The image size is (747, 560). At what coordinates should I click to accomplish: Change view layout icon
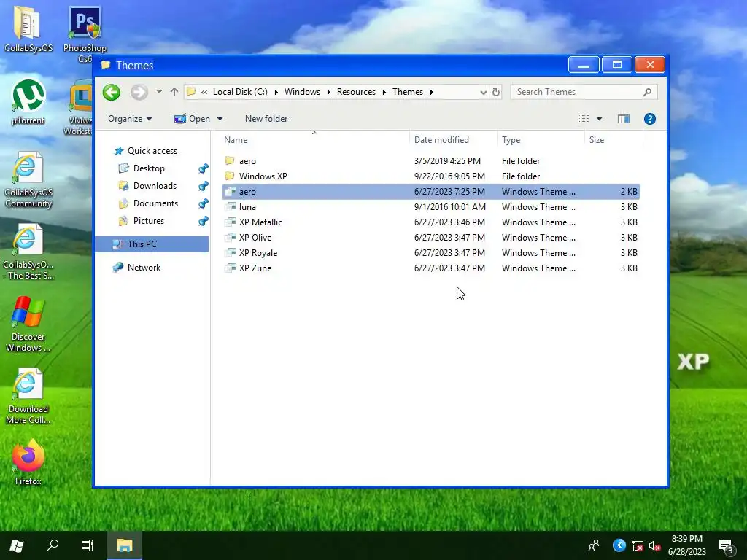584,119
